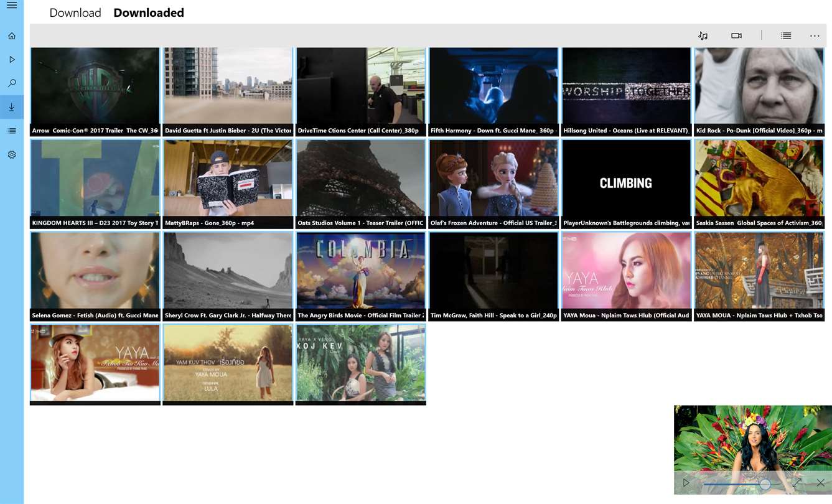This screenshot has height=504, width=832.
Task: Select the Downloads sidebar icon
Action: tap(12, 107)
